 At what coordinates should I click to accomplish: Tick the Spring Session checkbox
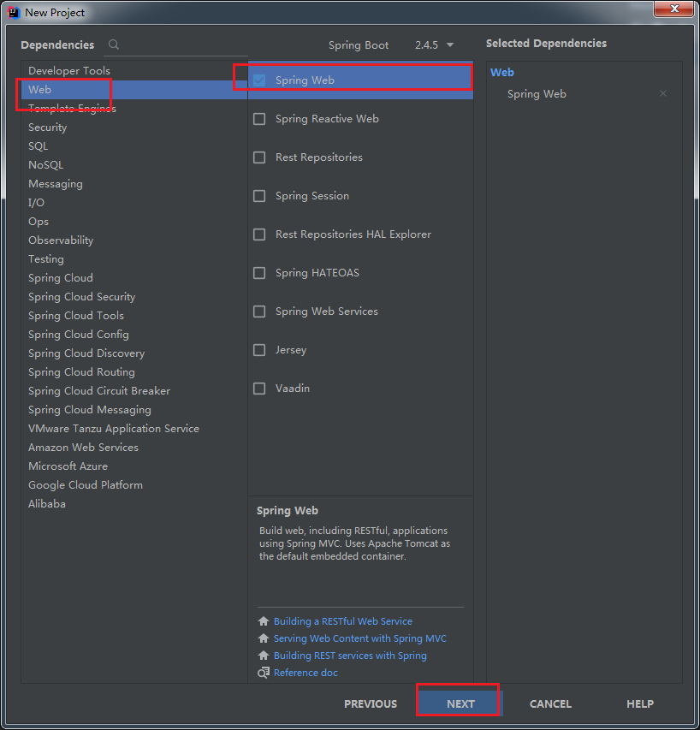[259, 196]
